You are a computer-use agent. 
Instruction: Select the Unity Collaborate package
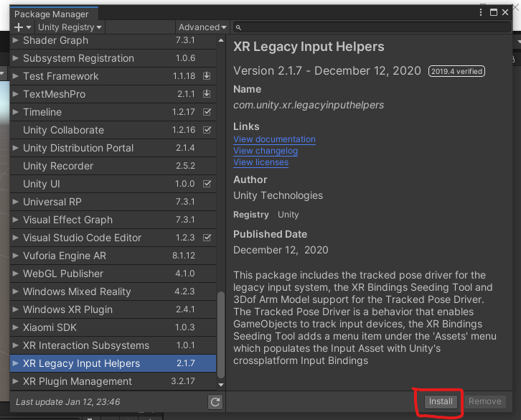click(113, 130)
